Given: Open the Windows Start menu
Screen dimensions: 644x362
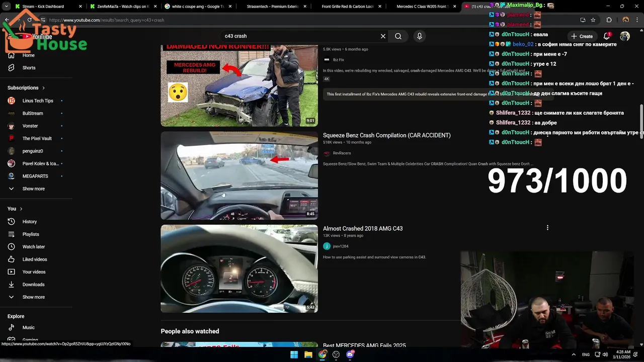Looking at the screenshot, I should tap(294, 354).
